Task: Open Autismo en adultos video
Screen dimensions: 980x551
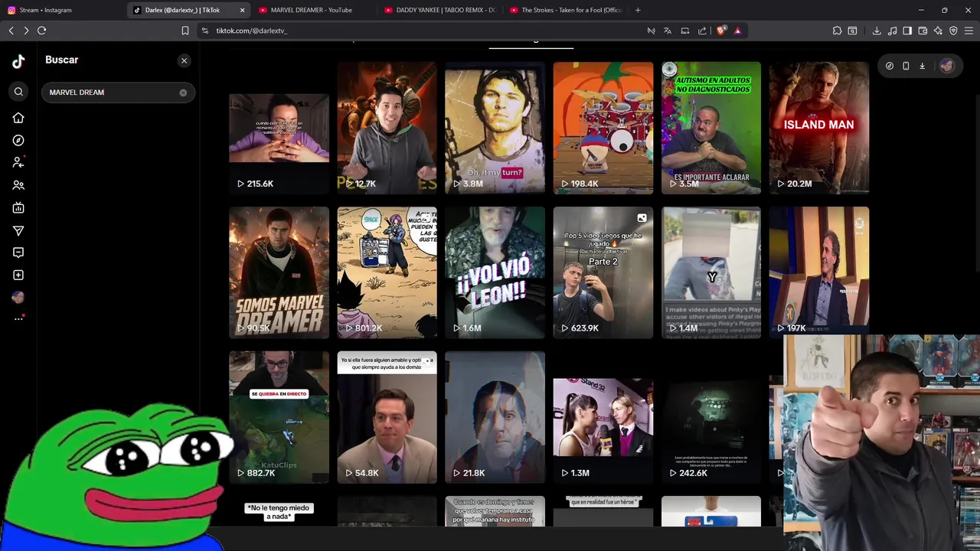Action: (710, 128)
